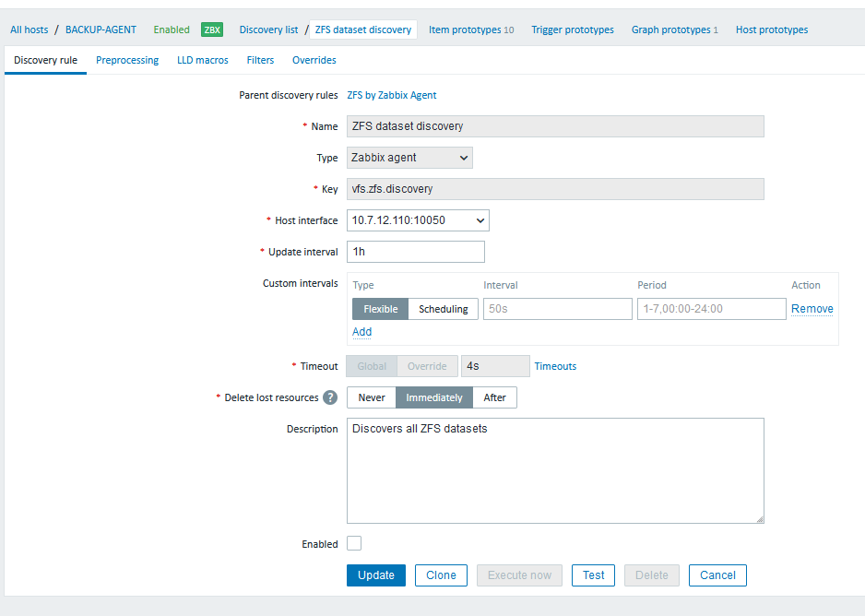Focus the custom Interval 50s field
The height and width of the screenshot is (616, 865).
[558, 309]
